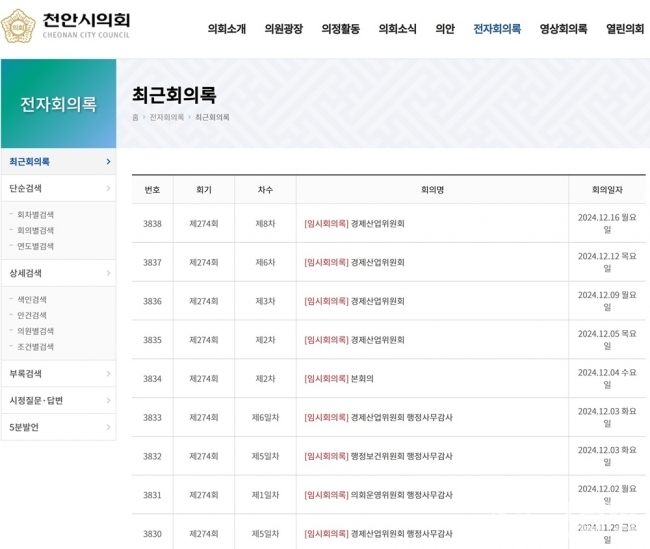650x549 pixels.
Task: Click the Cheonan City Council logo
Action: 67,26
